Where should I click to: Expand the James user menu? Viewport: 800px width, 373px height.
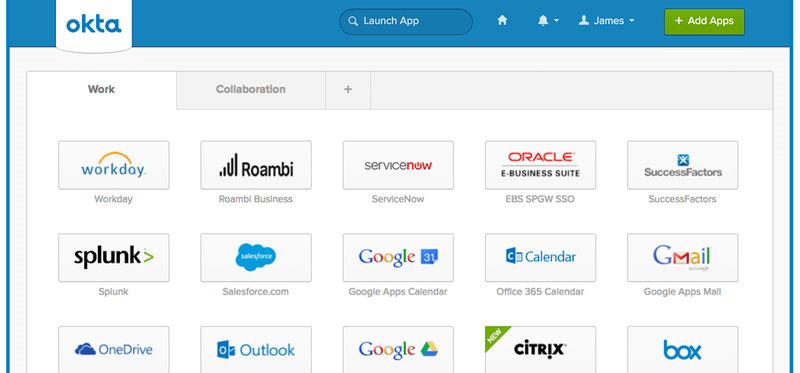(x=607, y=21)
